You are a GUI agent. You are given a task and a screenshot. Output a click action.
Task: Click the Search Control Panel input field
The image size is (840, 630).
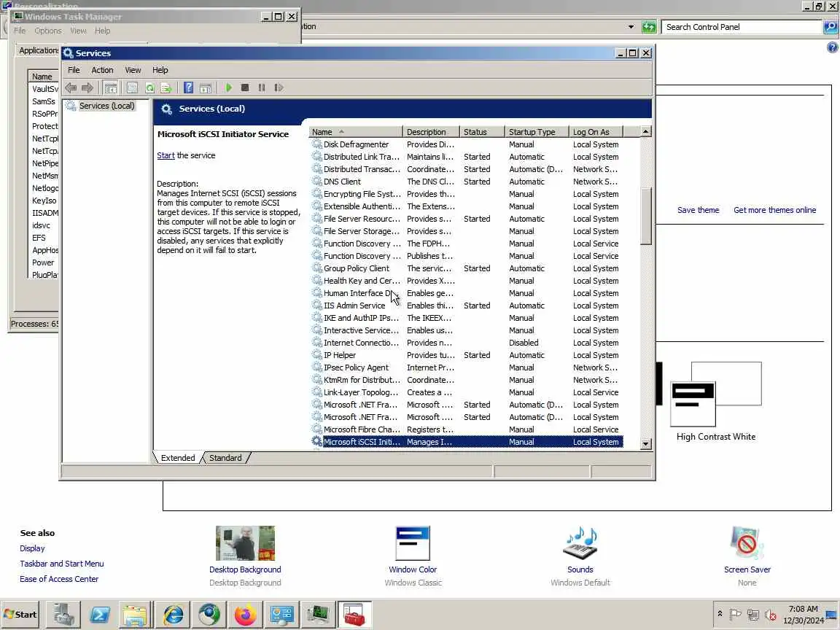coord(742,27)
